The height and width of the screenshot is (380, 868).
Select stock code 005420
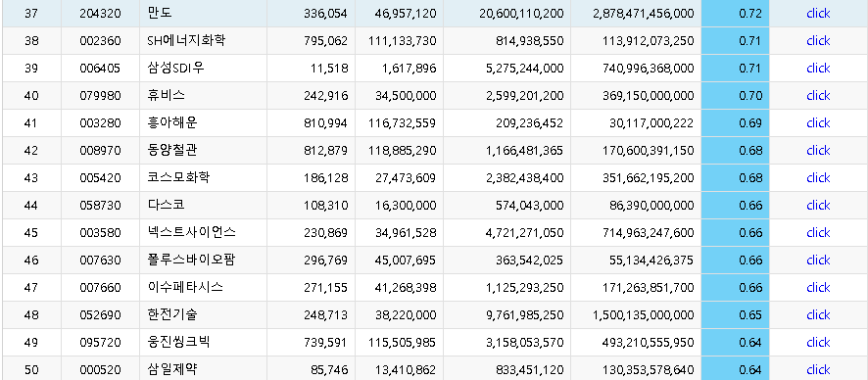[x=100, y=178]
